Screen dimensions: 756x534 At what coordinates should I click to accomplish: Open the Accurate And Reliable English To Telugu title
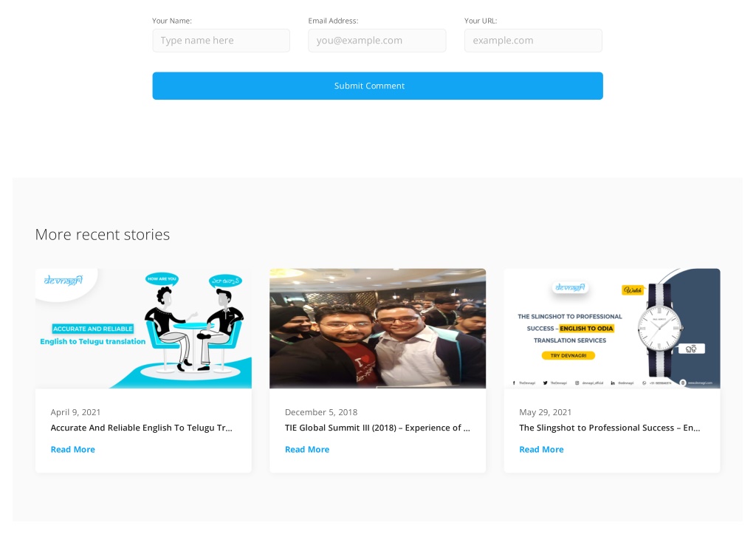point(141,428)
